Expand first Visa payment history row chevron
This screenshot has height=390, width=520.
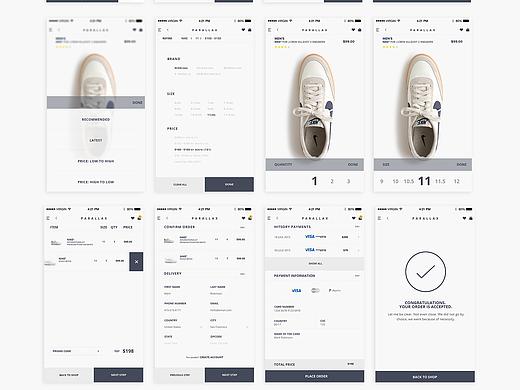click(359, 237)
